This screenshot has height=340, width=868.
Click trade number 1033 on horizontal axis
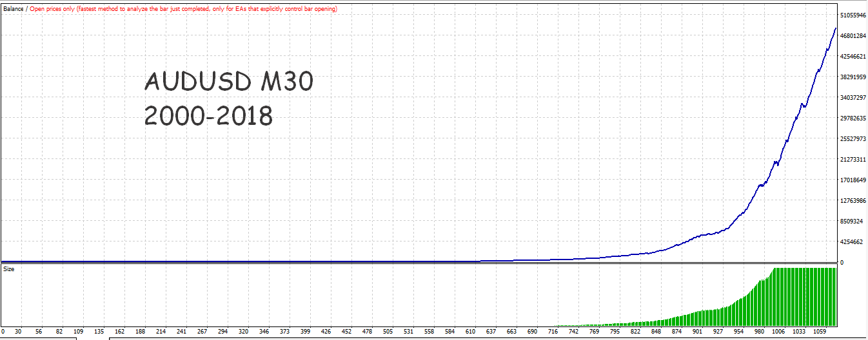[x=799, y=332]
